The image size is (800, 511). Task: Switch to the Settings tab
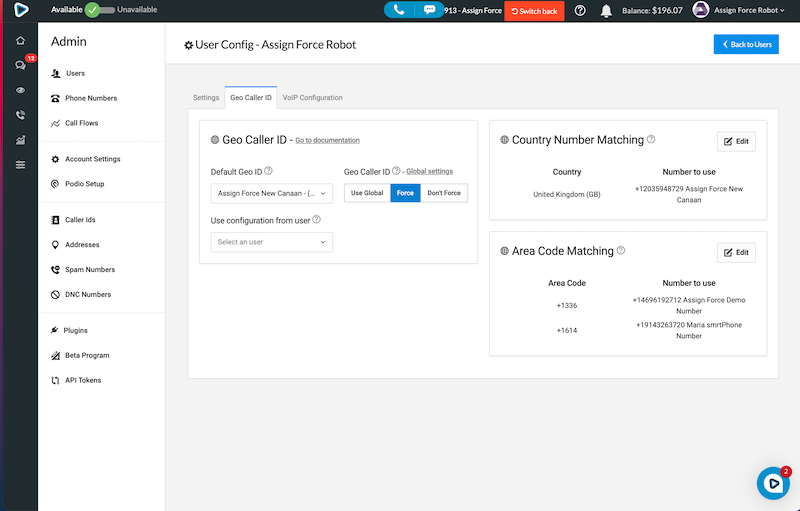pos(206,98)
